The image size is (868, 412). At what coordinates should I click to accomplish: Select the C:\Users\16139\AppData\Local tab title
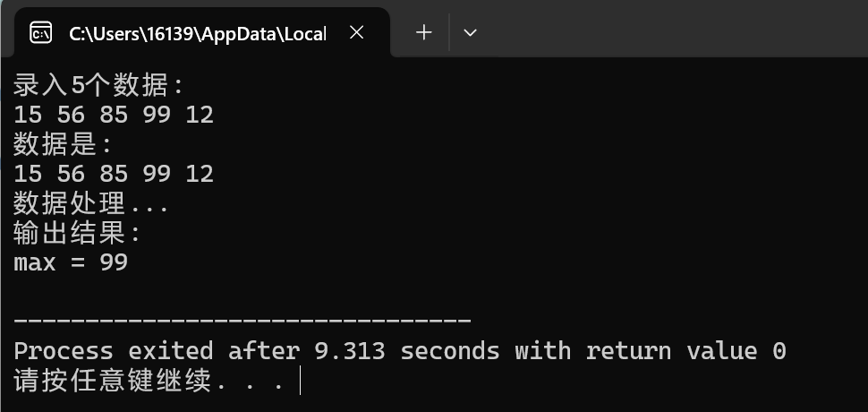click(x=198, y=34)
